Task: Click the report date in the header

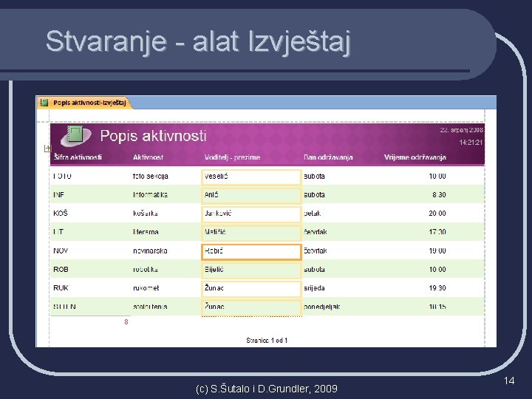Action: (x=461, y=130)
